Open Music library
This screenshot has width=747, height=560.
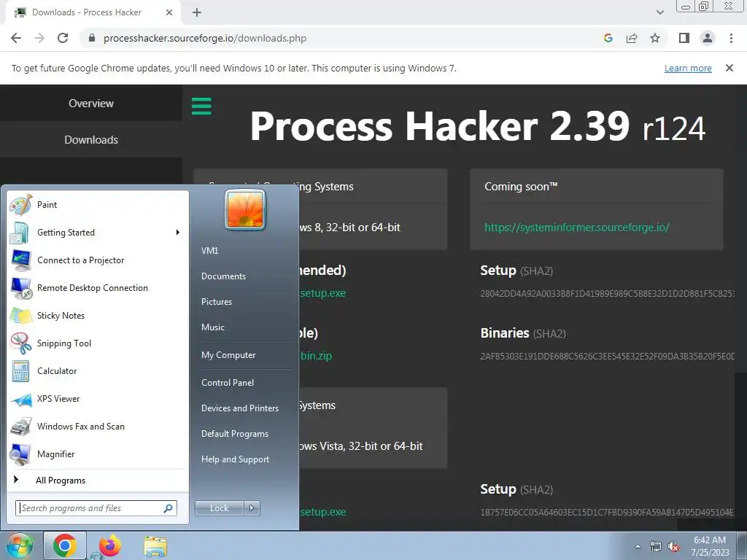tap(212, 327)
